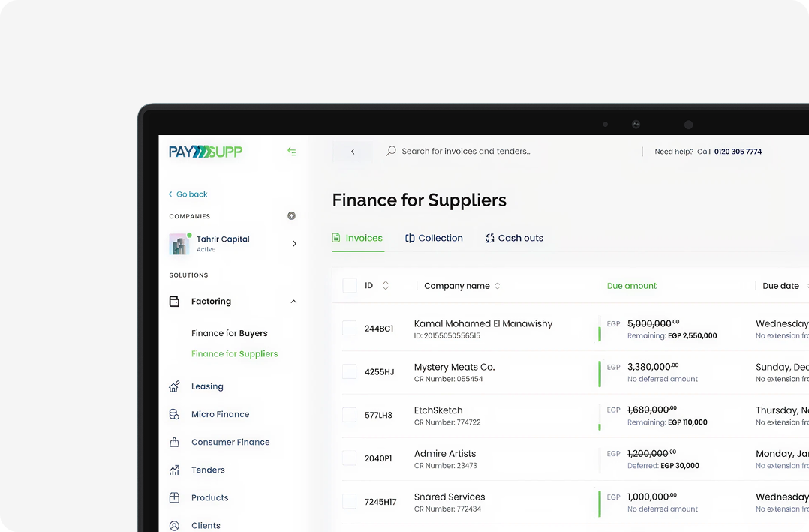Click the Tahrir Capital company avatar

pos(179,244)
